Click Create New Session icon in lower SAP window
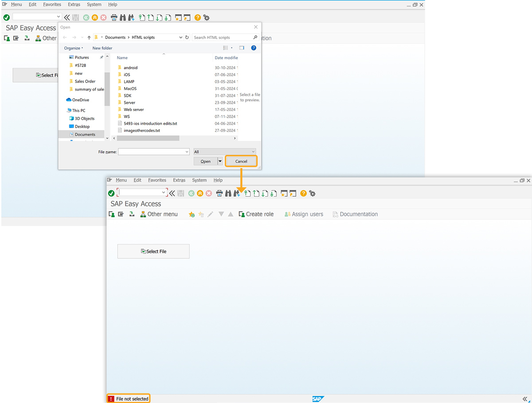The width and height of the screenshot is (532, 403). point(284,194)
